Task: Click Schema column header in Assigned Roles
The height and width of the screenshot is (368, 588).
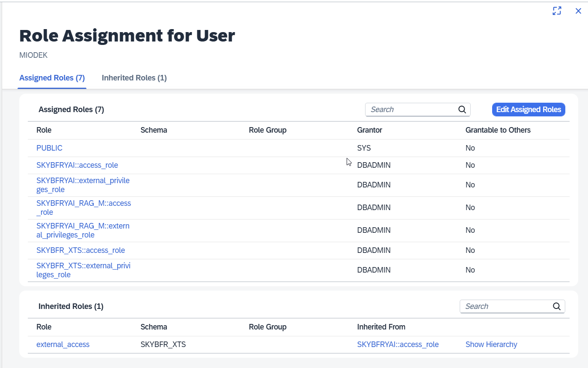Action: click(x=154, y=130)
